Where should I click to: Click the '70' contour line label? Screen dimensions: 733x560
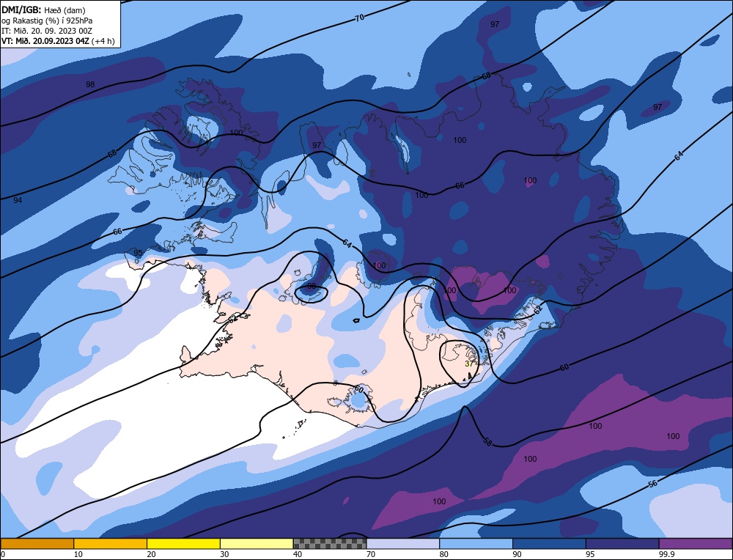pos(359,18)
